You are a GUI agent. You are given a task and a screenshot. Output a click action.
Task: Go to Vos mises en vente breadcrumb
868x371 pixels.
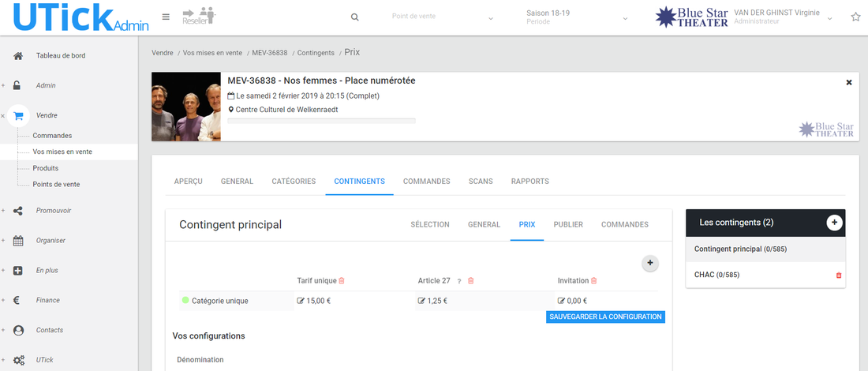point(212,53)
